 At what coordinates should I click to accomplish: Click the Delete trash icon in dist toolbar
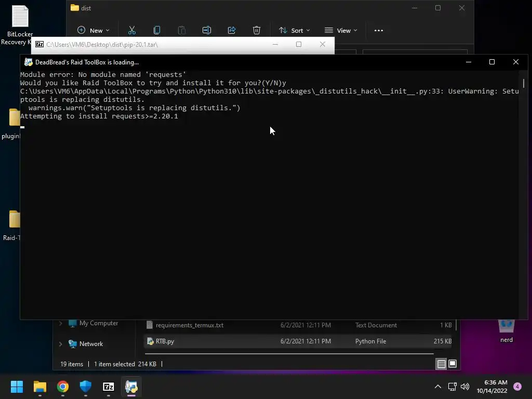(257, 30)
